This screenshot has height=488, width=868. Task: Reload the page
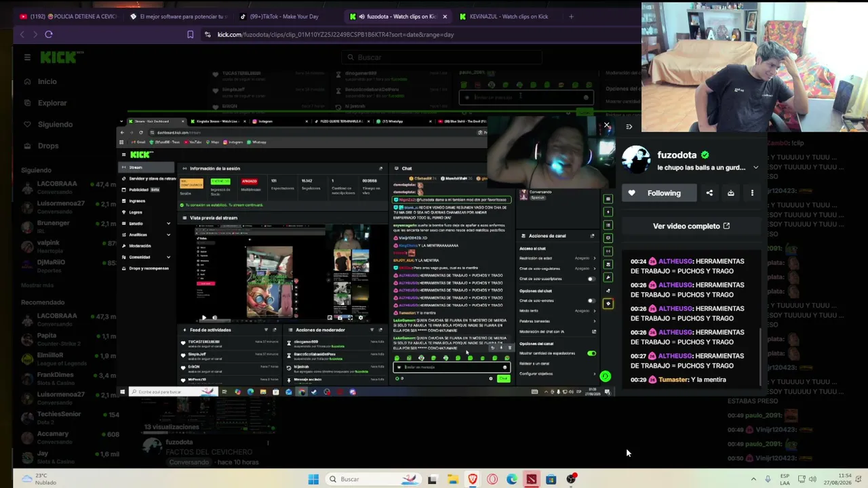point(49,35)
